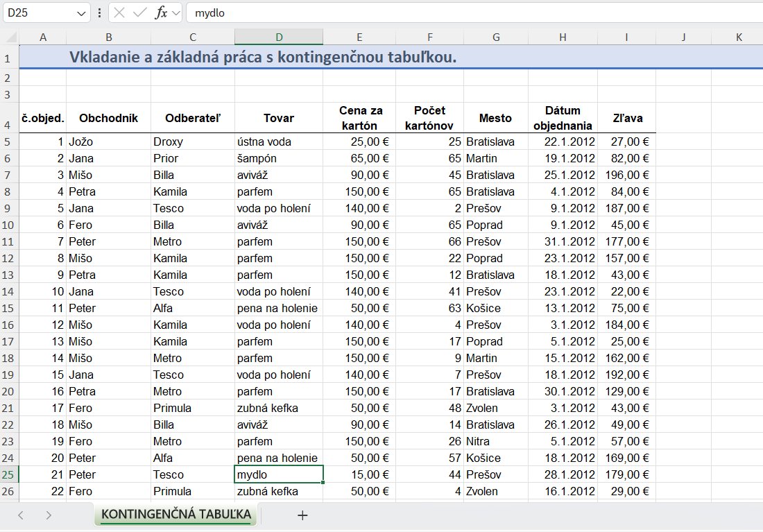763x532 pixels.
Task: Select column J header
Action: (684, 37)
